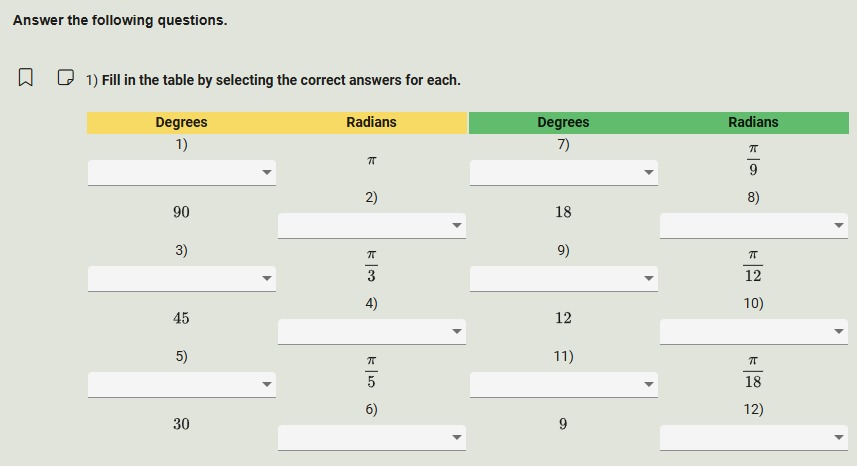Click the 'Answer the following questions.' heading

[x=120, y=20]
